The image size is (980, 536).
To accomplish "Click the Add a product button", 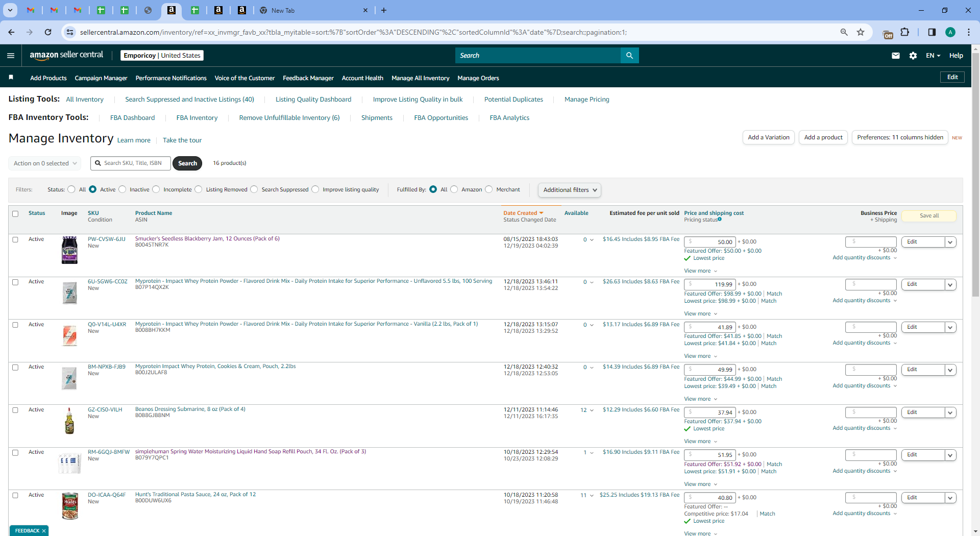I will click(823, 137).
